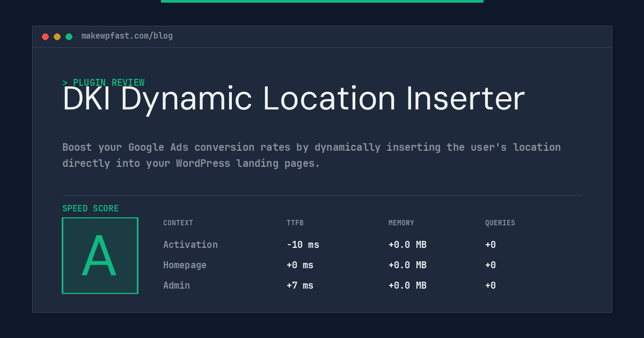Click the QUERIES column header

pyautogui.click(x=500, y=223)
